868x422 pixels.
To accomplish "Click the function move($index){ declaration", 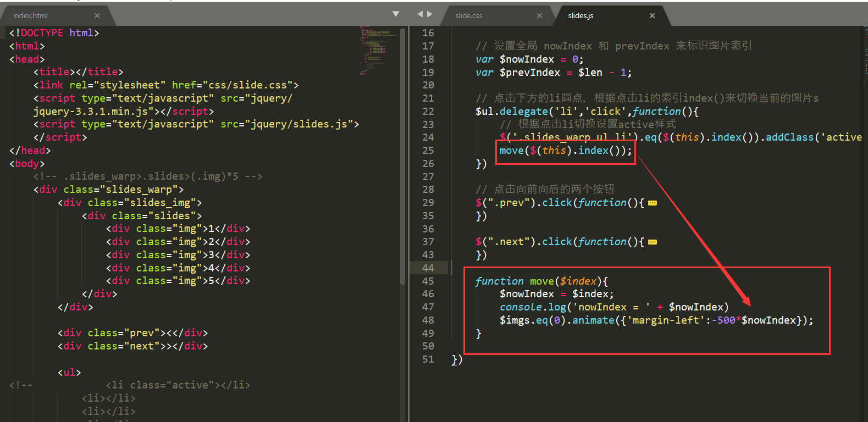I will [x=541, y=281].
